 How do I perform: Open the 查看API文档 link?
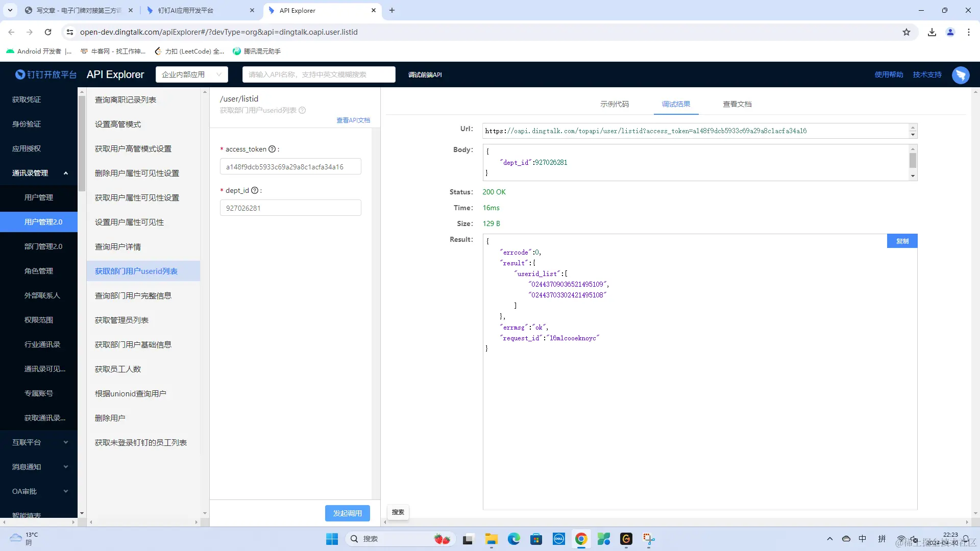(353, 120)
